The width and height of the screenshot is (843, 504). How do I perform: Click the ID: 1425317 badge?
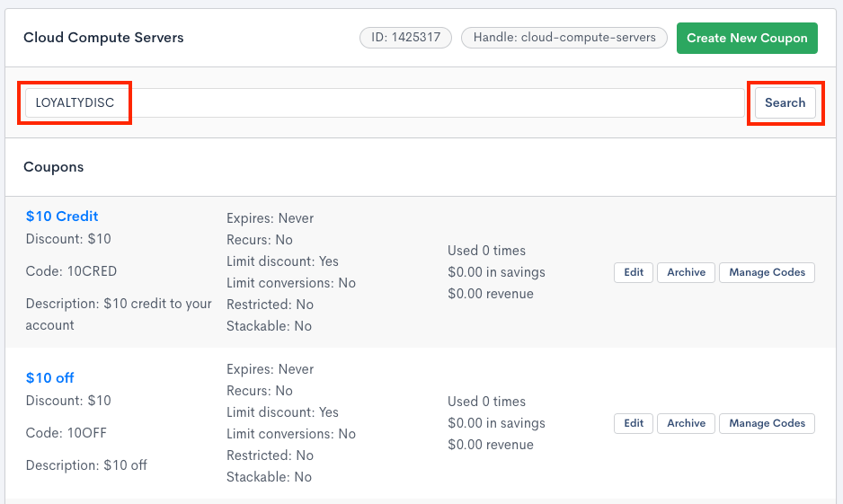(405, 38)
